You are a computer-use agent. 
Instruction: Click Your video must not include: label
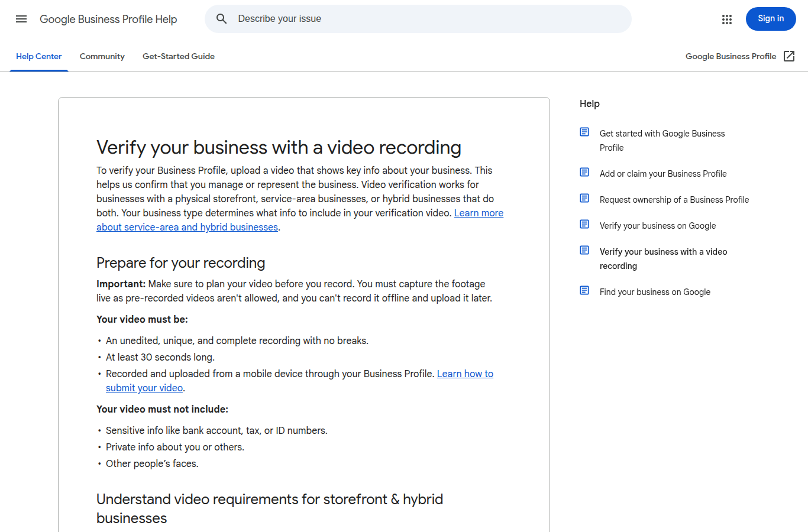tap(162, 409)
